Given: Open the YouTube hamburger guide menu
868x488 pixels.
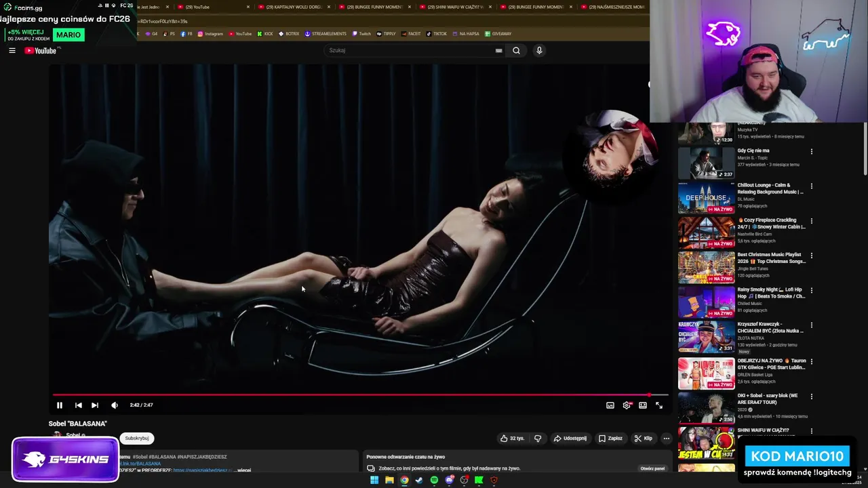Looking at the screenshot, I should (12, 50).
